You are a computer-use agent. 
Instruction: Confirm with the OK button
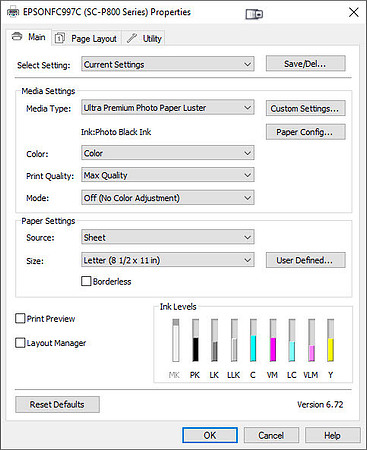(x=210, y=435)
